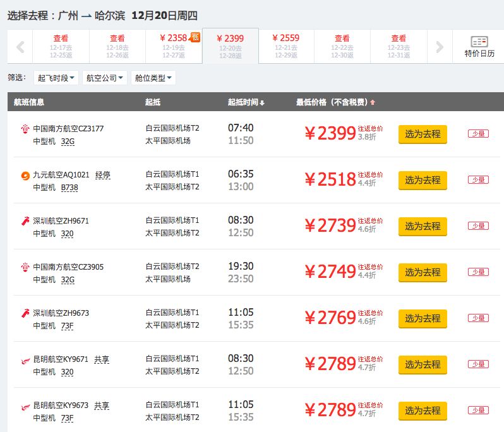The image size is (504, 432).
Task: Click 32G aircraft type link for CZ3905
Action: pyautogui.click(x=68, y=280)
